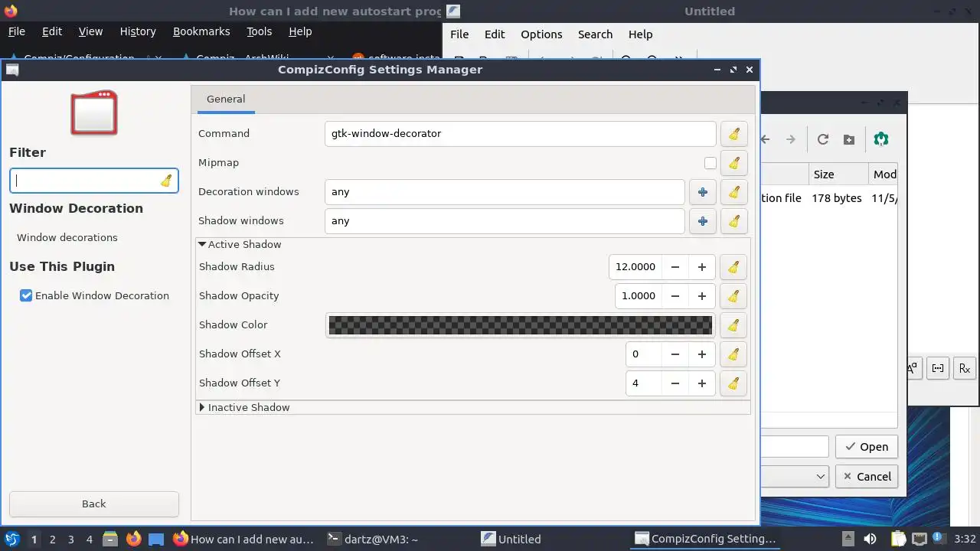Reset Mipmap setting to default
Viewport: 980px width, 551px height.
click(733, 163)
